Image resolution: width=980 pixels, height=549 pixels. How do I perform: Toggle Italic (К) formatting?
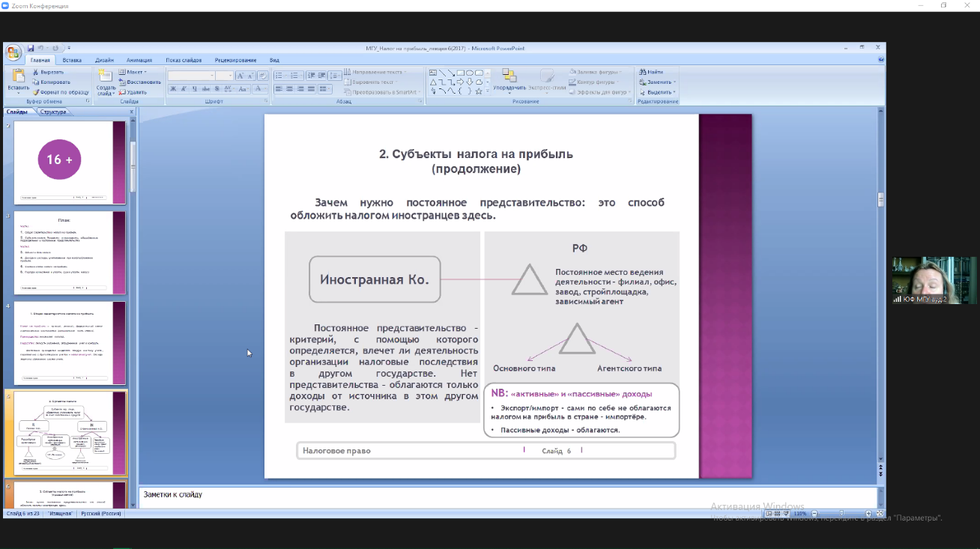(x=184, y=88)
